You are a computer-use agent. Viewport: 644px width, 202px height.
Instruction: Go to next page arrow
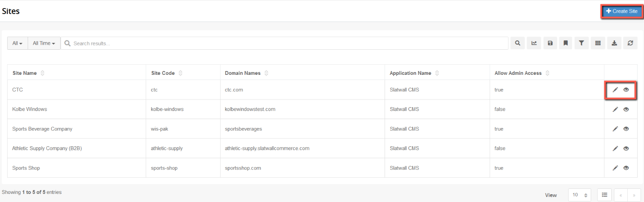(x=634, y=195)
